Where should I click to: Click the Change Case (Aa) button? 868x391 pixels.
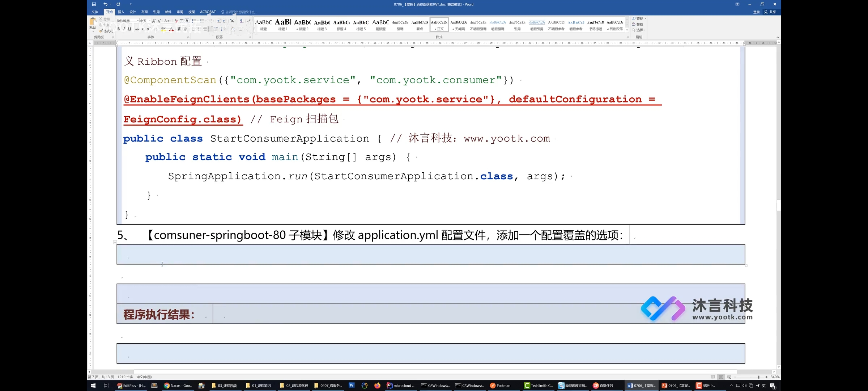tap(167, 21)
